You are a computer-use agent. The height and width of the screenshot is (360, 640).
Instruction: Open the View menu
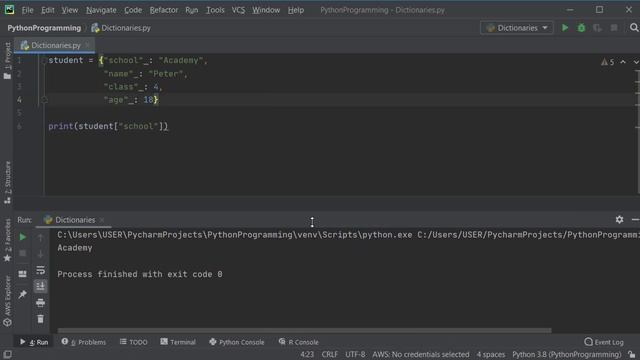[x=70, y=10]
